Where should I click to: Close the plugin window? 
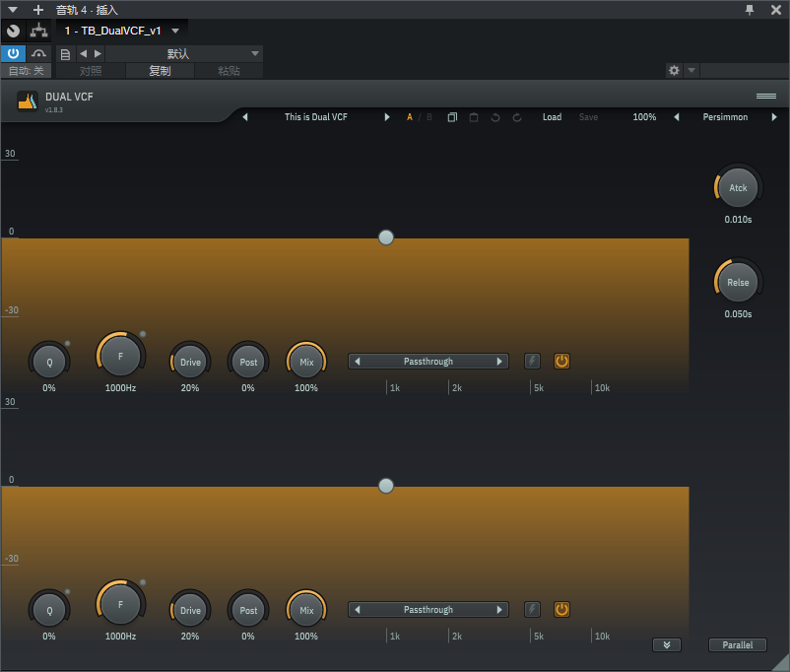click(x=776, y=10)
